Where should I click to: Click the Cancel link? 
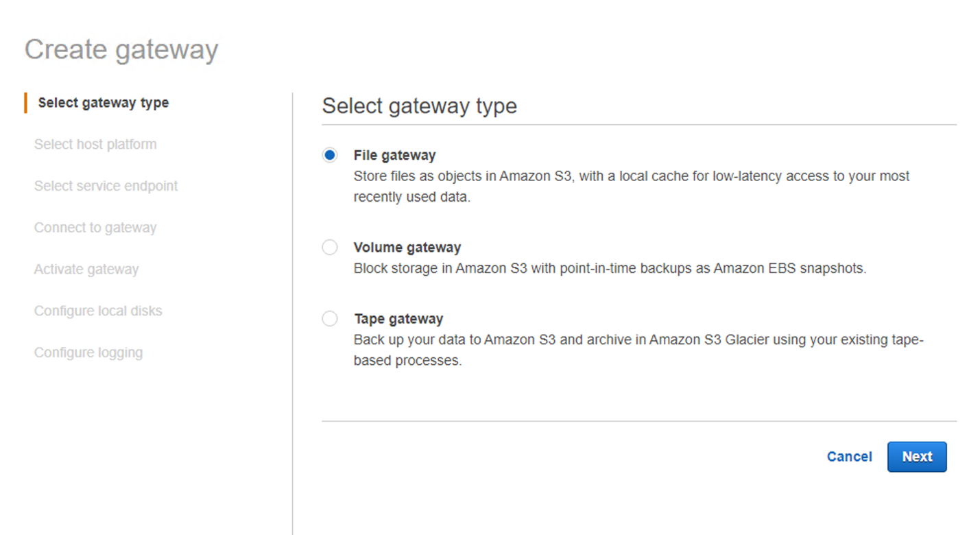click(x=849, y=457)
